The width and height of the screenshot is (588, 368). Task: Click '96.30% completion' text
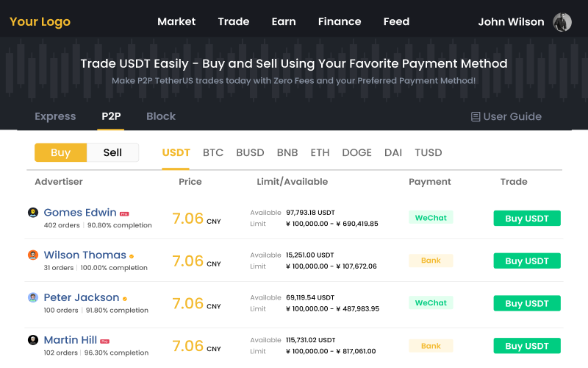(x=116, y=353)
